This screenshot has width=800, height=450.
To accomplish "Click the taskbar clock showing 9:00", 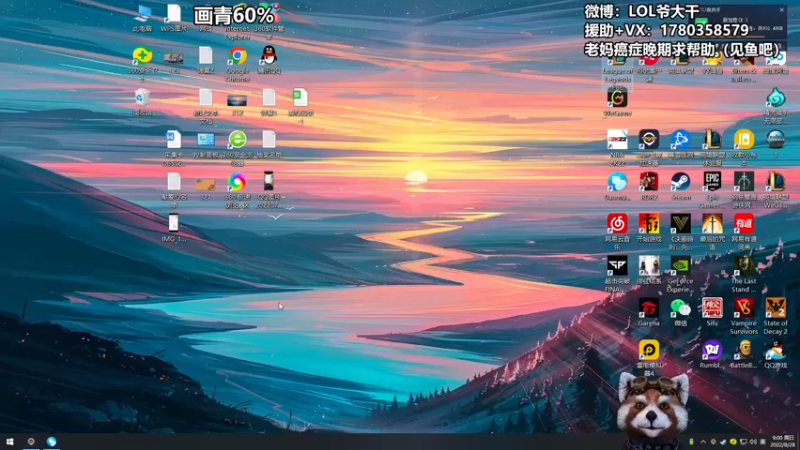I will tap(783, 441).
